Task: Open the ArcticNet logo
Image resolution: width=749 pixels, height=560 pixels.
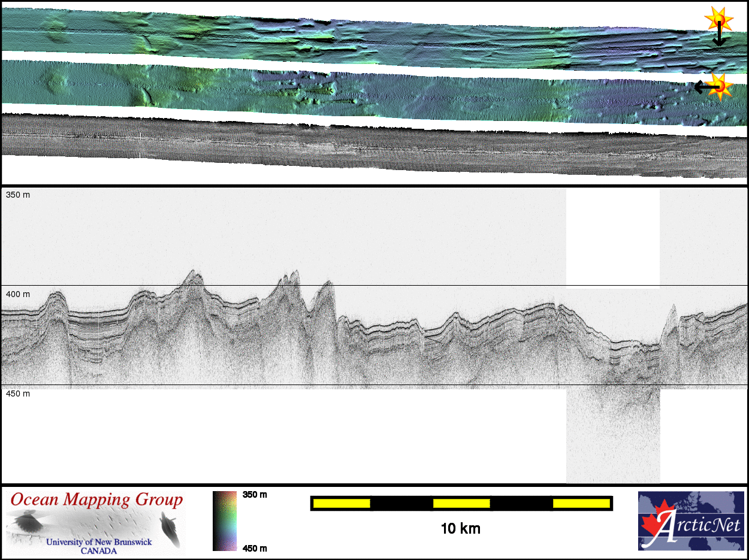Action: click(691, 520)
